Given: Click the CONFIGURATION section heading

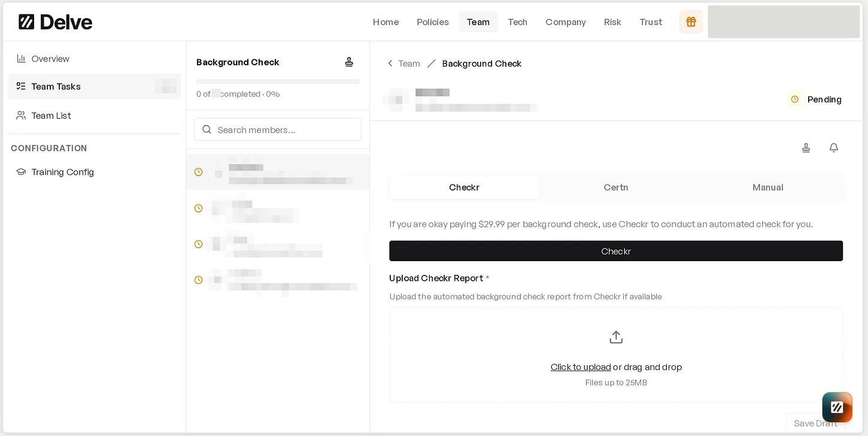Looking at the screenshot, I should pos(49,148).
